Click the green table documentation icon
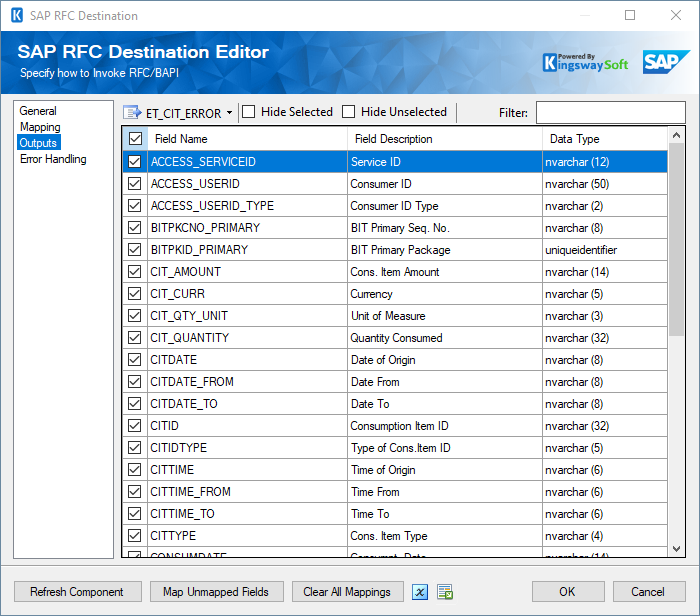The height and width of the screenshot is (616, 700). (x=445, y=592)
